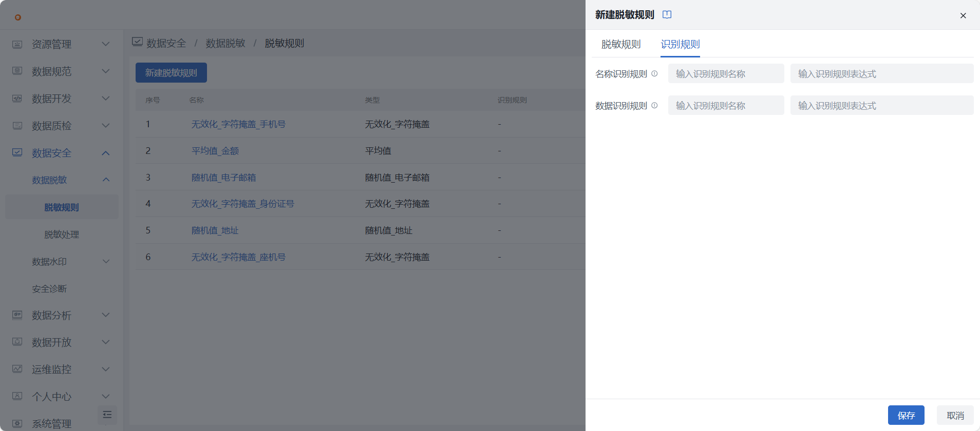Click type cell 随机值_电子邮箱
Viewport: 980px width, 431px height.
[x=397, y=178]
